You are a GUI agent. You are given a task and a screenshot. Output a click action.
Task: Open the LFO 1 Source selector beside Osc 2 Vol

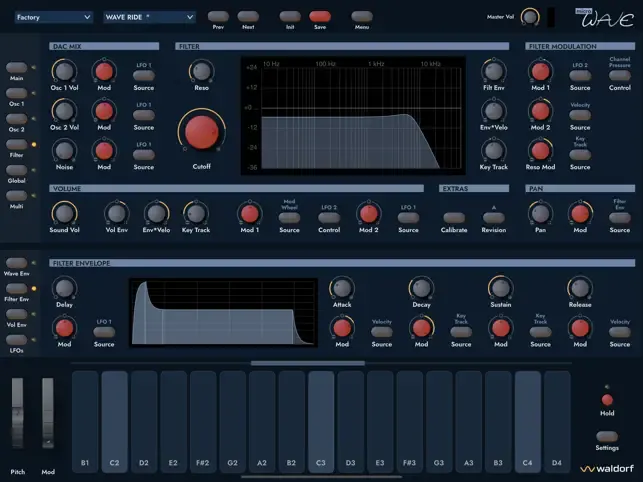tap(144, 115)
